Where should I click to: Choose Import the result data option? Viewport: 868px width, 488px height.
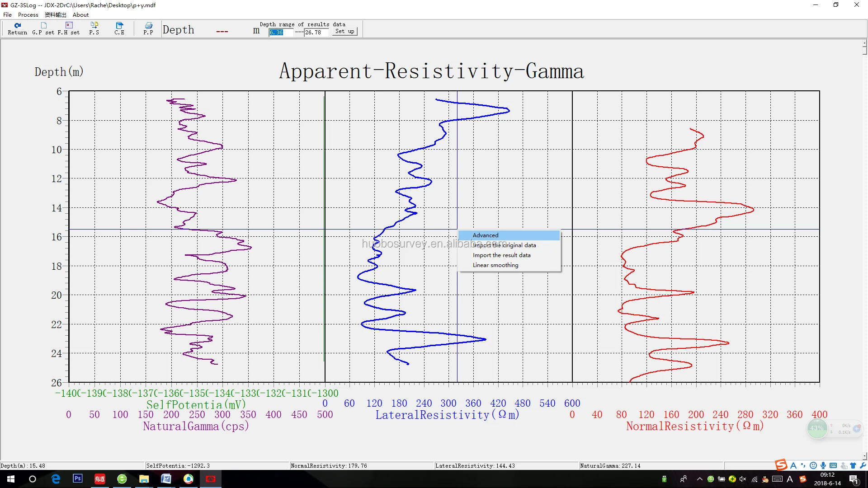pos(501,255)
